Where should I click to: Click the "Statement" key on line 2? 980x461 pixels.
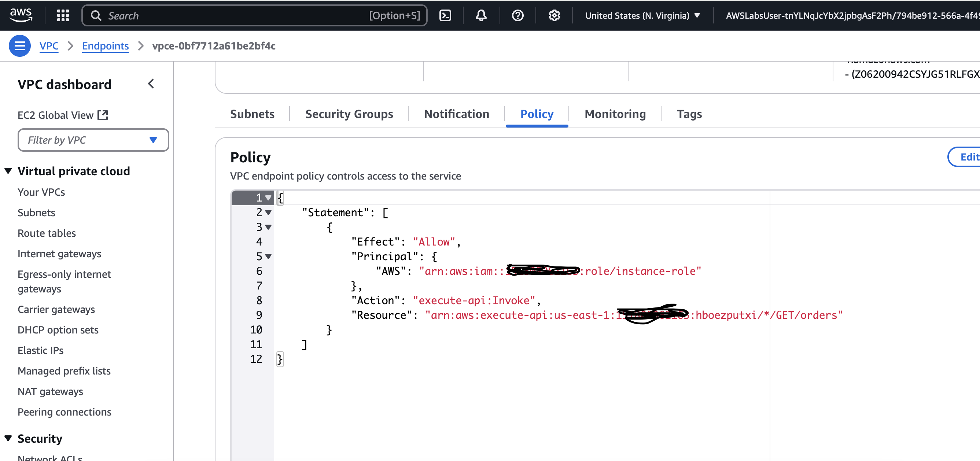point(336,213)
